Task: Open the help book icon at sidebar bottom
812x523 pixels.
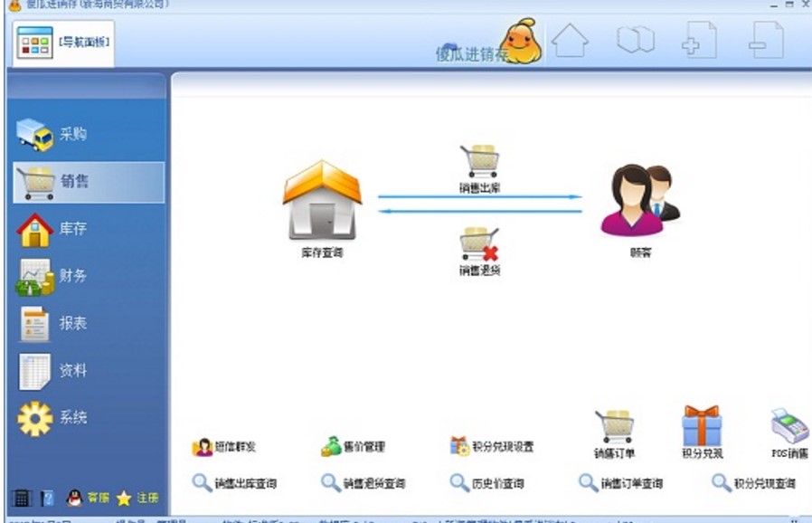Action: coord(47,499)
